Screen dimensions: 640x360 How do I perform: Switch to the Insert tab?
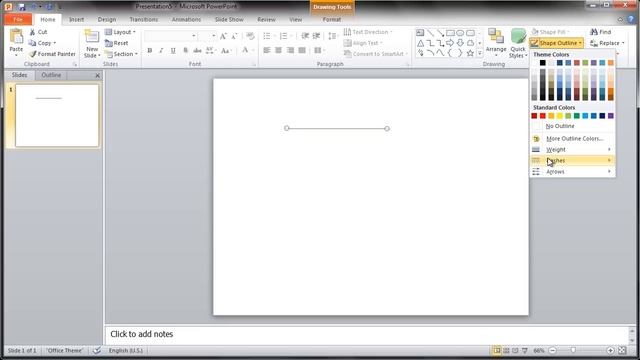76,20
